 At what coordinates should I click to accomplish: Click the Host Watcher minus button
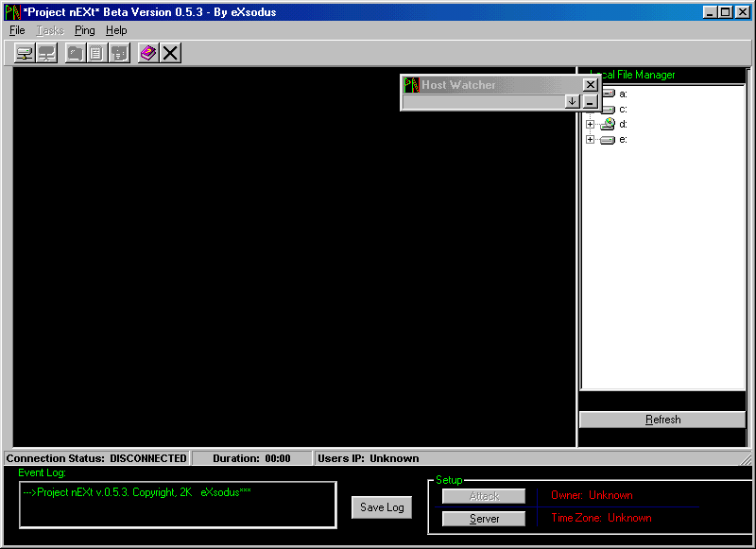point(590,102)
